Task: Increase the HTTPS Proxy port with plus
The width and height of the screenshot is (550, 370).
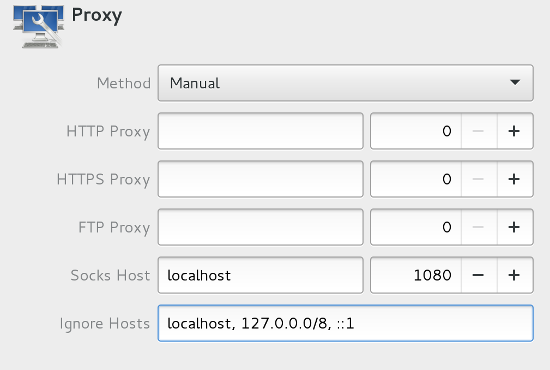Action: coord(515,179)
